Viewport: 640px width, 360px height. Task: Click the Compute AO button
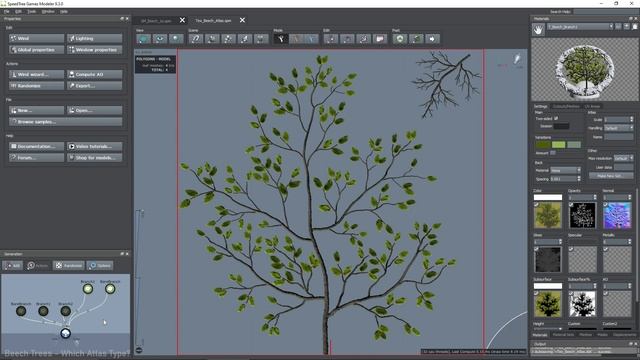coord(95,74)
